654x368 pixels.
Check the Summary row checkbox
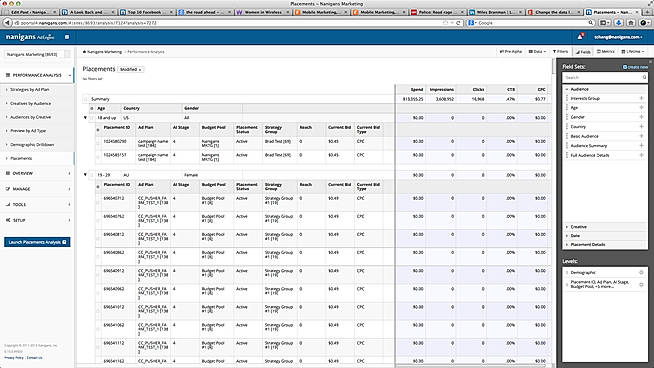86,99
